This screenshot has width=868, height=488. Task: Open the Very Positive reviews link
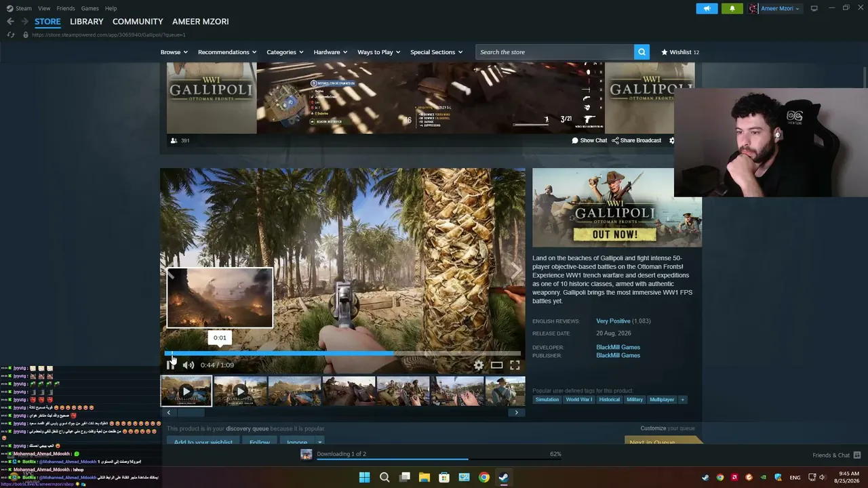613,321
